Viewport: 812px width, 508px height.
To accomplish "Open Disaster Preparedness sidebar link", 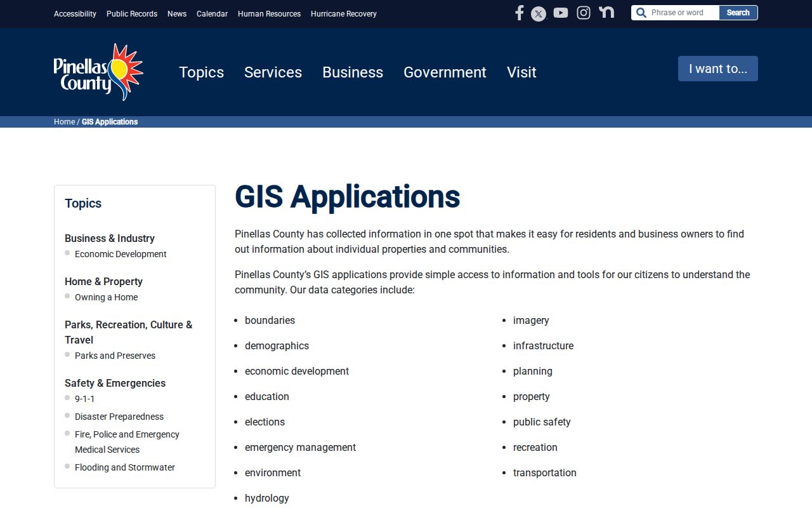I will point(119,417).
